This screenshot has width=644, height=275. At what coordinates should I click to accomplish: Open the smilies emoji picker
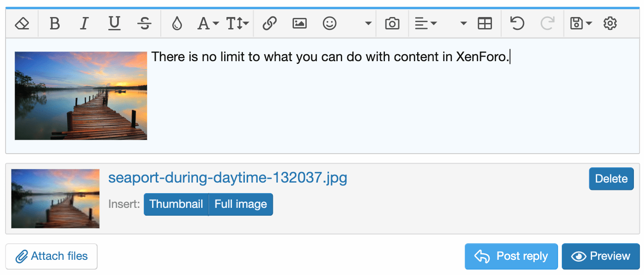pos(329,23)
